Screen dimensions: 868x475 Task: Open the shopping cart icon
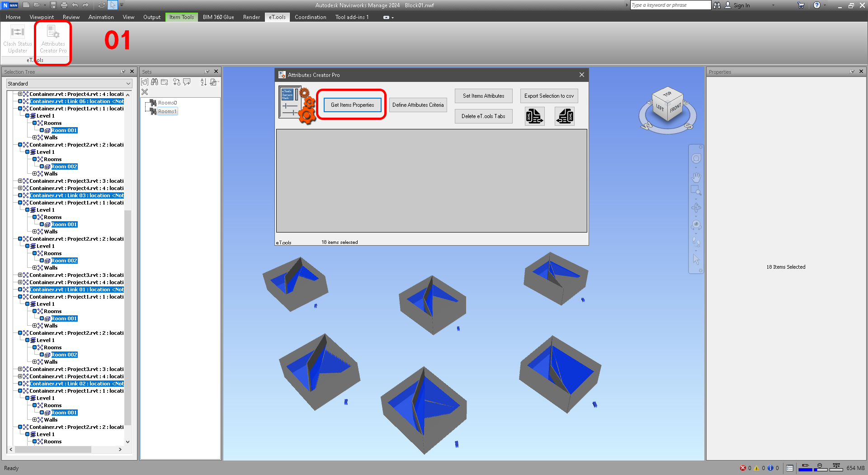tap(801, 5)
